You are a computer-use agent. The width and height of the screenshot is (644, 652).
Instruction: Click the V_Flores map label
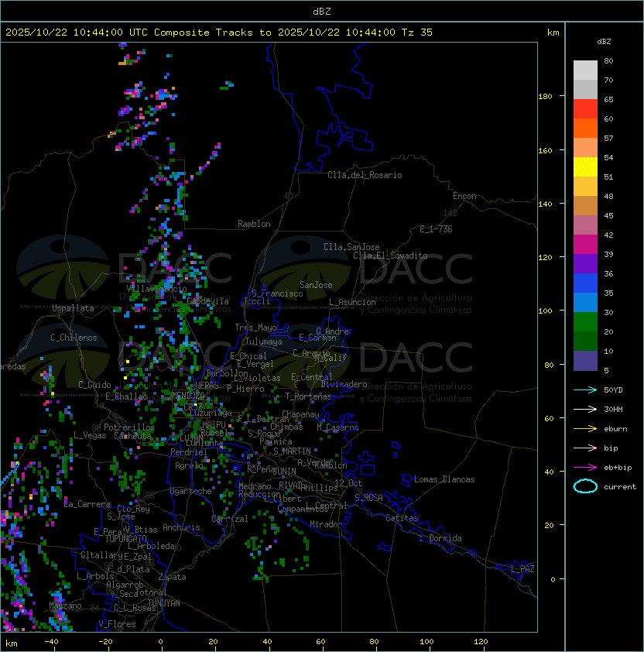point(117,624)
